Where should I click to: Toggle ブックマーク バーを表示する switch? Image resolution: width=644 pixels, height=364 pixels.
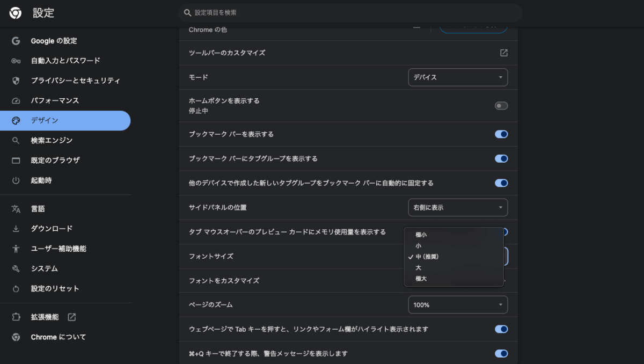tap(501, 134)
